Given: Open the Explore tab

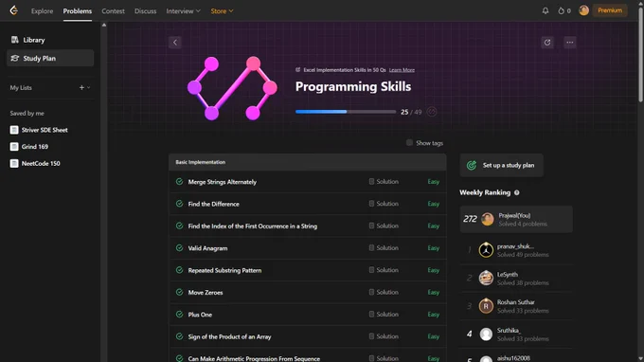Looking at the screenshot, I should (42, 11).
